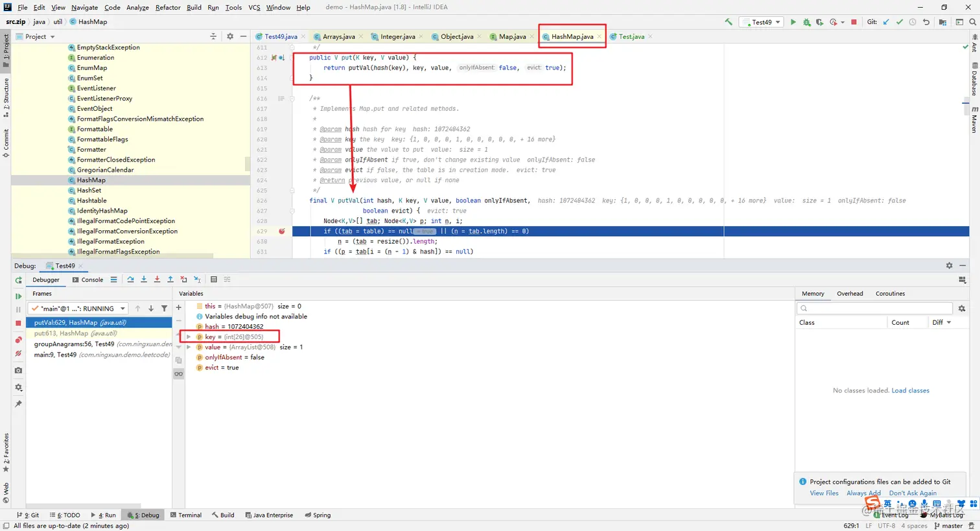Click the Build project hammer icon

[729, 22]
